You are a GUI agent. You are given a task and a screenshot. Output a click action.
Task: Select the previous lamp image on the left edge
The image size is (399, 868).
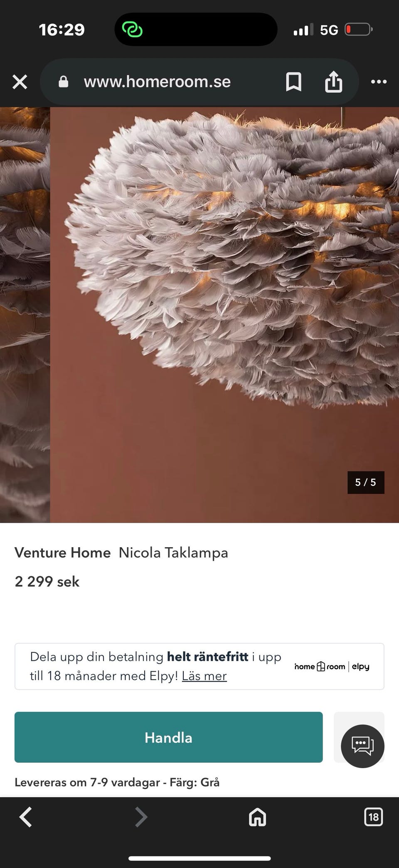click(25, 315)
